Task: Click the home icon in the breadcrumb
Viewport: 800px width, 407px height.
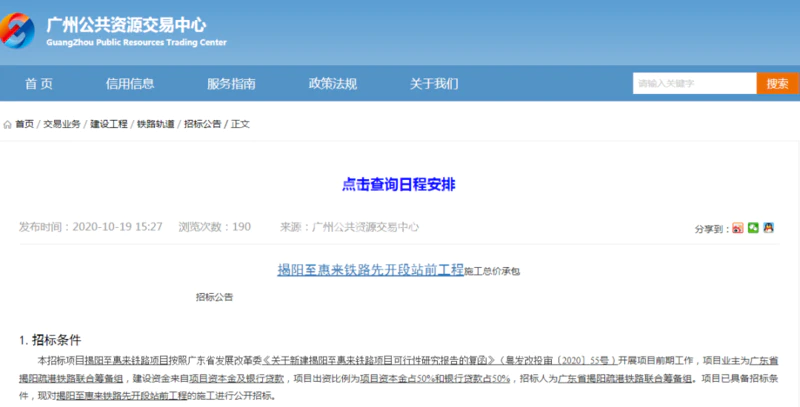Action: tap(7, 125)
